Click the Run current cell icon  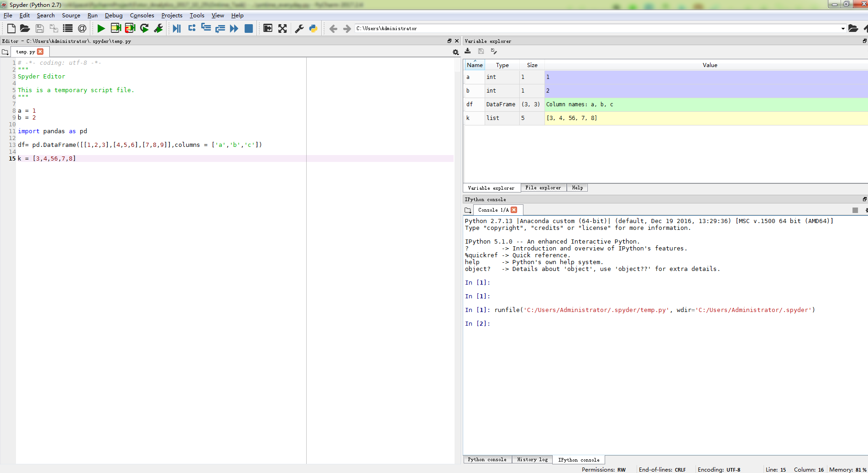pyautogui.click(x=115, y=28)
